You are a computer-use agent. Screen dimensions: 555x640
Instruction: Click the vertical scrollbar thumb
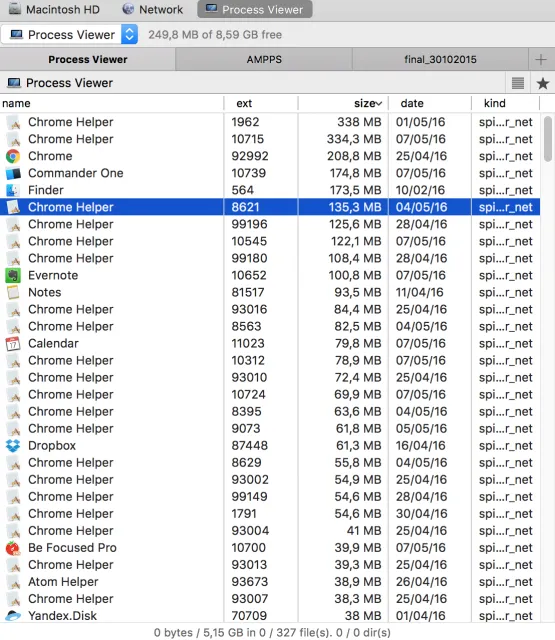point(548,139)
